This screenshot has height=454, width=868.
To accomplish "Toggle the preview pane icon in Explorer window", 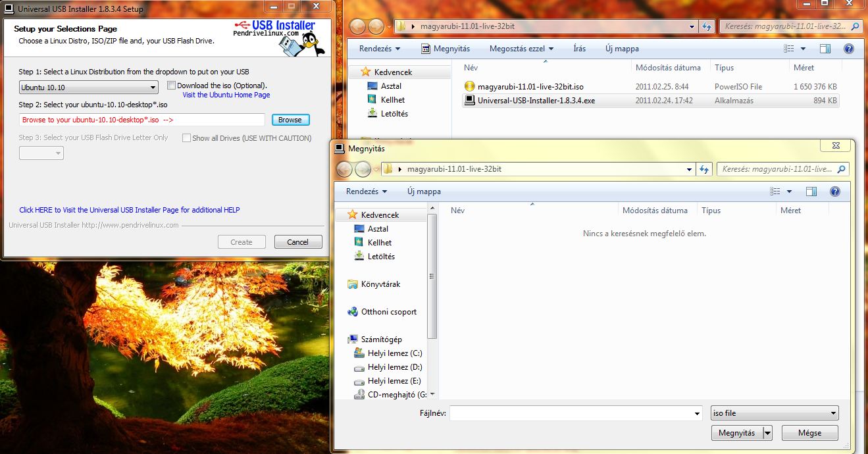I will (825, 49).
